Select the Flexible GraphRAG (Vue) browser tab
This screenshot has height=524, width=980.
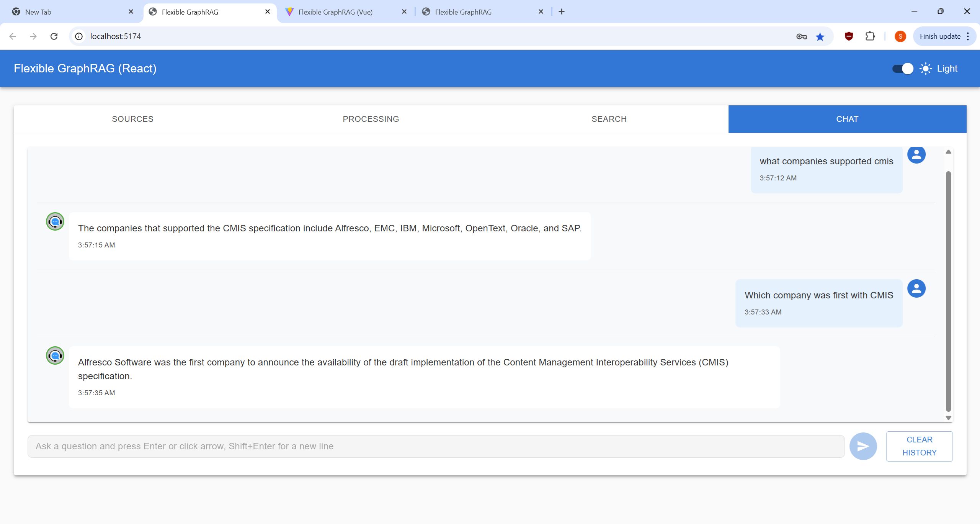point(335,11)
